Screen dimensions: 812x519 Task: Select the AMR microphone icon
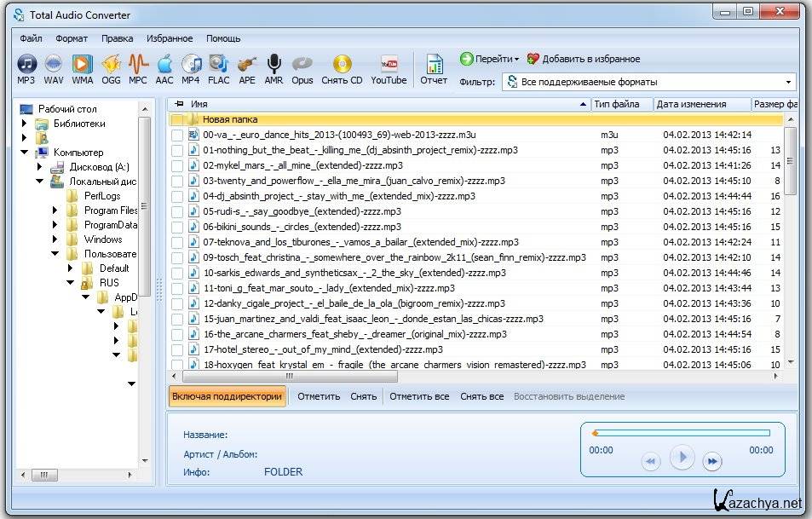pos(274,67)
